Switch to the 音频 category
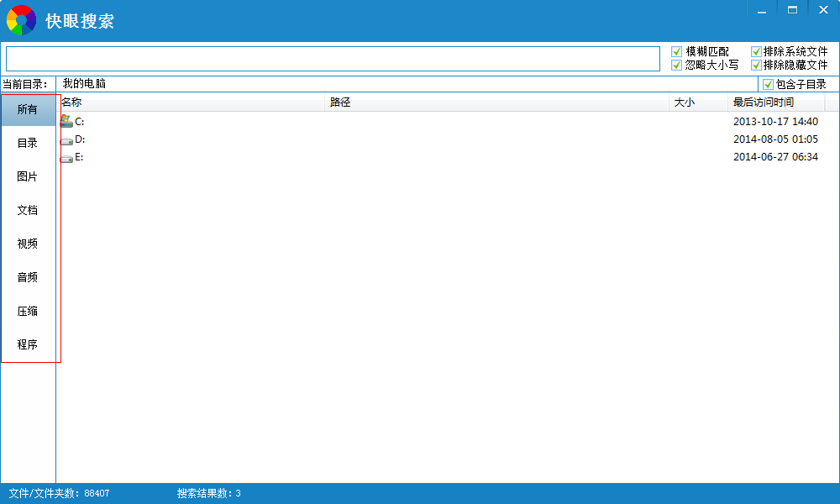The image size is (840, 504). (x=29, y=277)
